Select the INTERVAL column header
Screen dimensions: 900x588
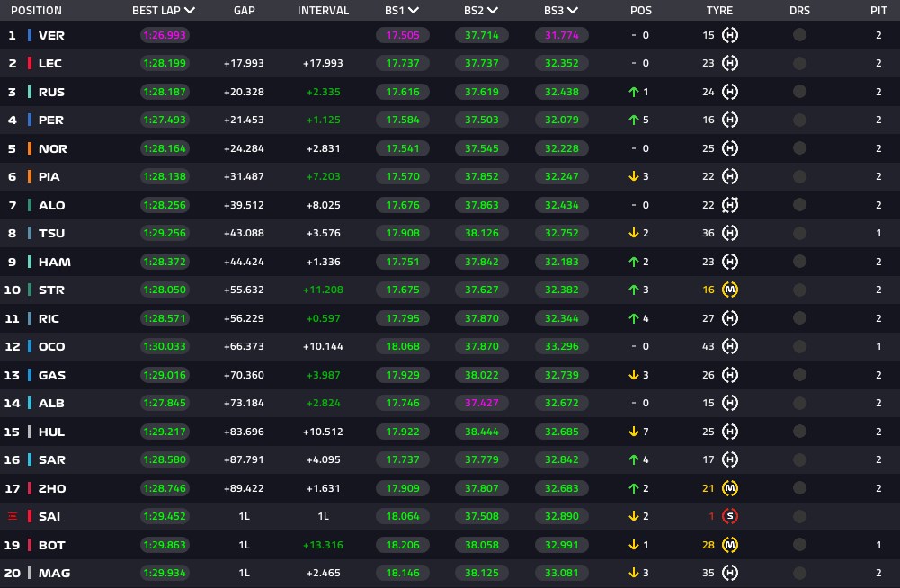click(323, 10)
